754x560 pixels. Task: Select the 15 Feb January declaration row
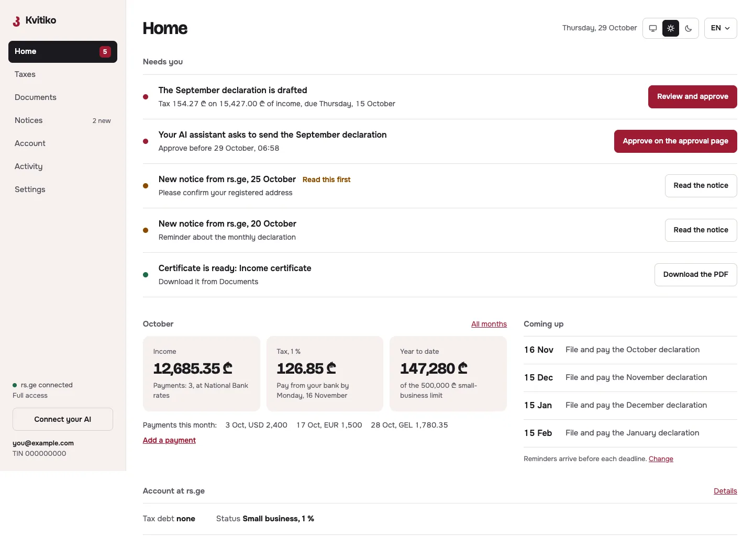(x=630, y=433)
